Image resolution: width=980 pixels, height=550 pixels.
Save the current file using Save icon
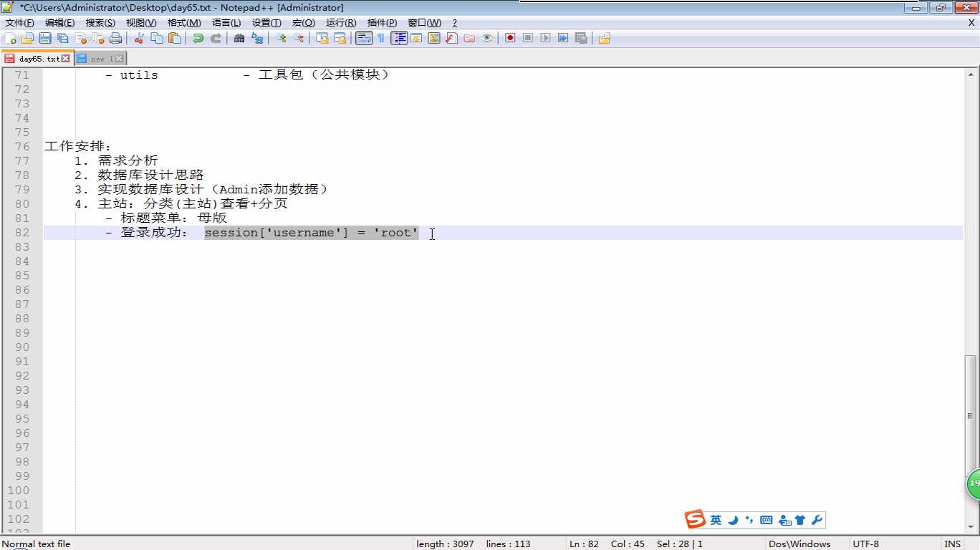point(45,38)
